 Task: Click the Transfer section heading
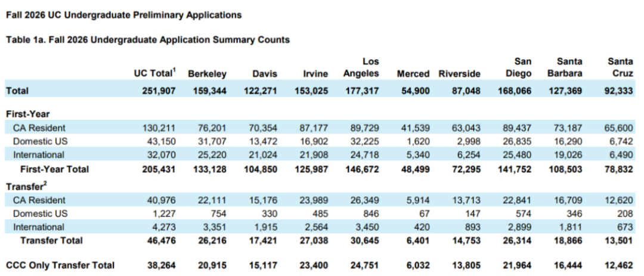[x=24, y=187]
